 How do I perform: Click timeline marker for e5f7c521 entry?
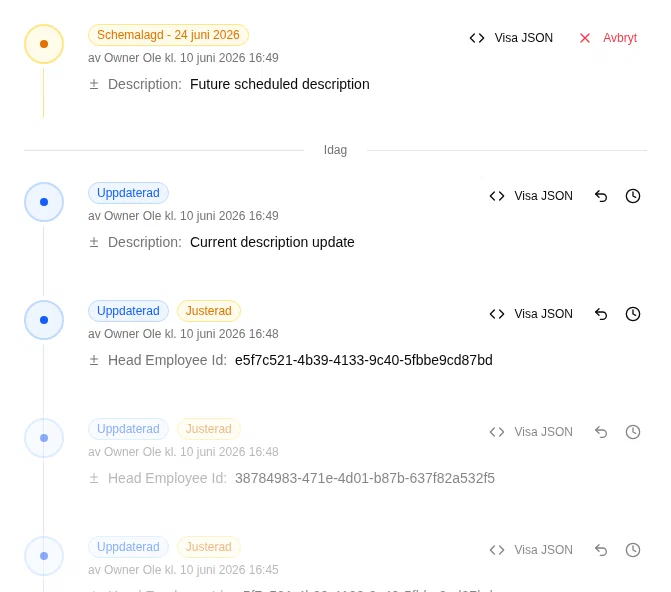pos(44,320)
